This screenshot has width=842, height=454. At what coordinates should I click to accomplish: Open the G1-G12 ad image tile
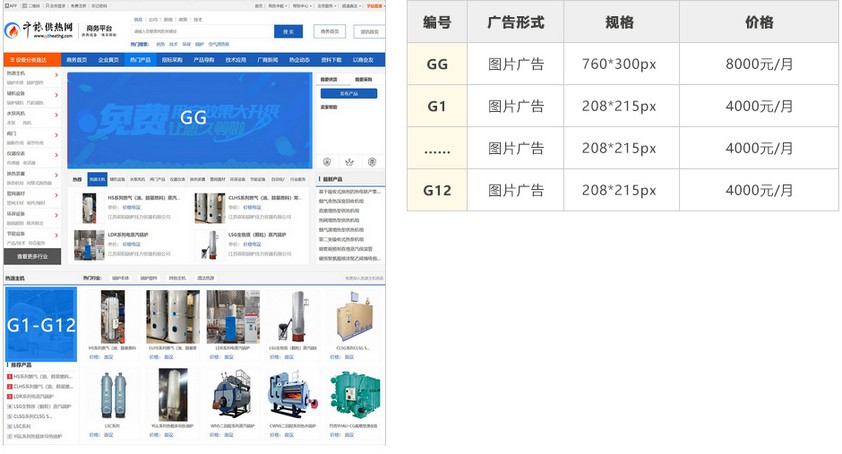tap(41, 325)
